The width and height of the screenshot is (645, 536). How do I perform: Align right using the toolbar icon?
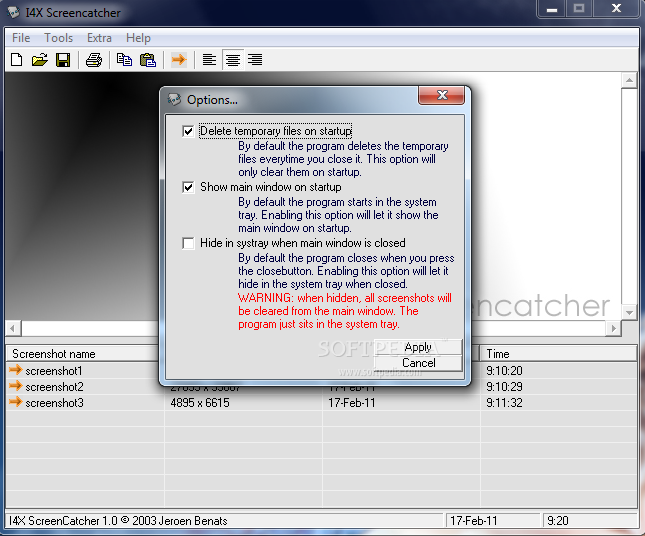(x=255, y=60)
